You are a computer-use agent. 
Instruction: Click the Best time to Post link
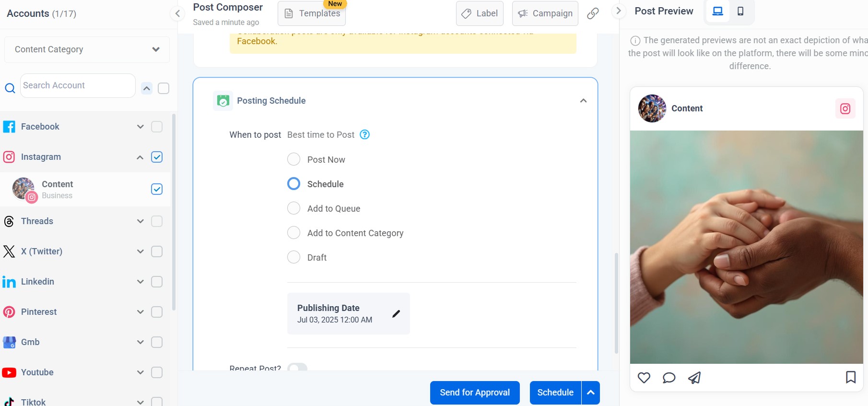(x=321, y=135)
